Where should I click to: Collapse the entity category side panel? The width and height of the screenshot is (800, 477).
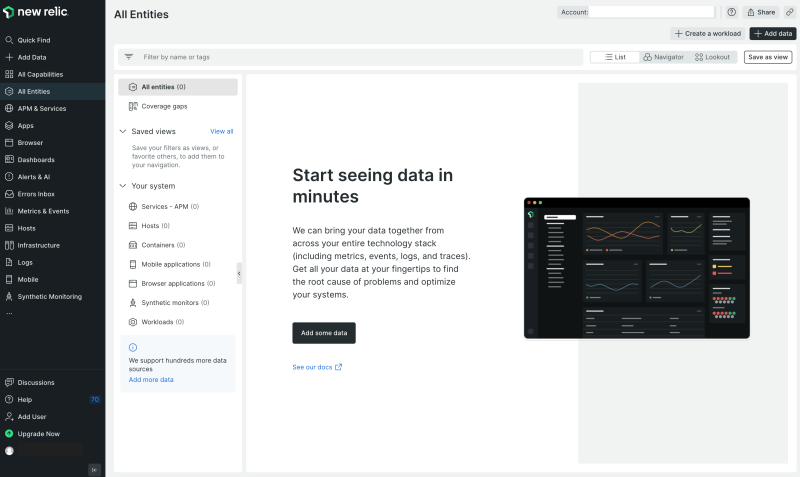click(239, 273)
